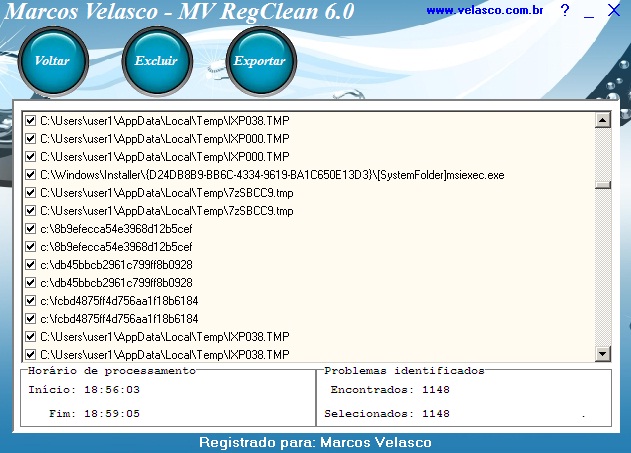631x453 pixels.
Task: Click the round Voltar button
Action: pyautogui.click(x=53, y=61)
